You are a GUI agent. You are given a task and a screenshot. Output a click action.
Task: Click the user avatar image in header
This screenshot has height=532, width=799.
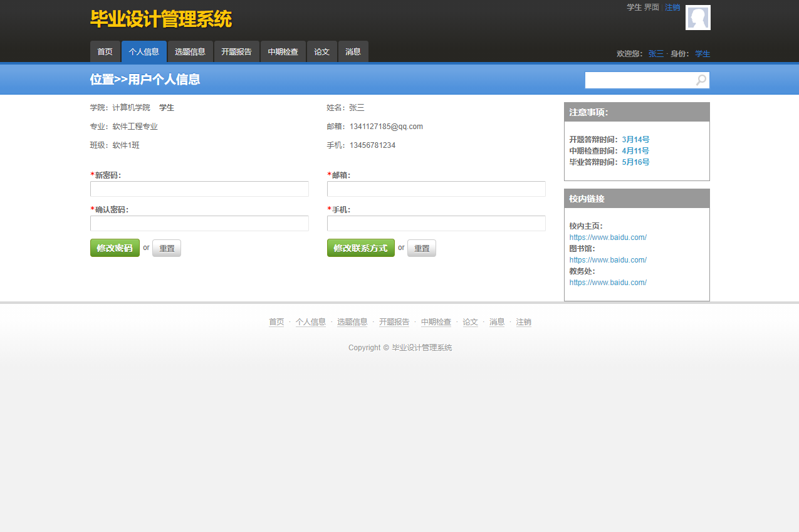[697, 18]
